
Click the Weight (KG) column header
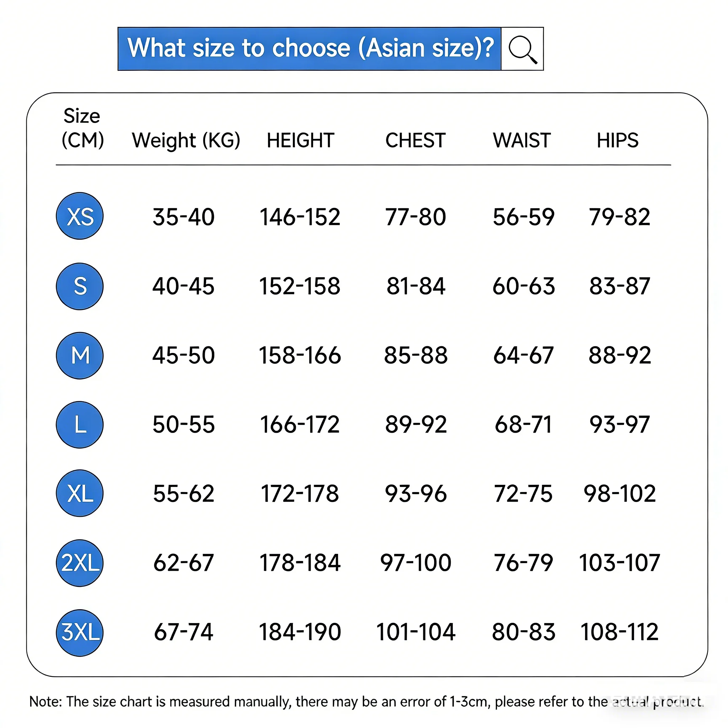pyautogui.click(x=186, y=140)
